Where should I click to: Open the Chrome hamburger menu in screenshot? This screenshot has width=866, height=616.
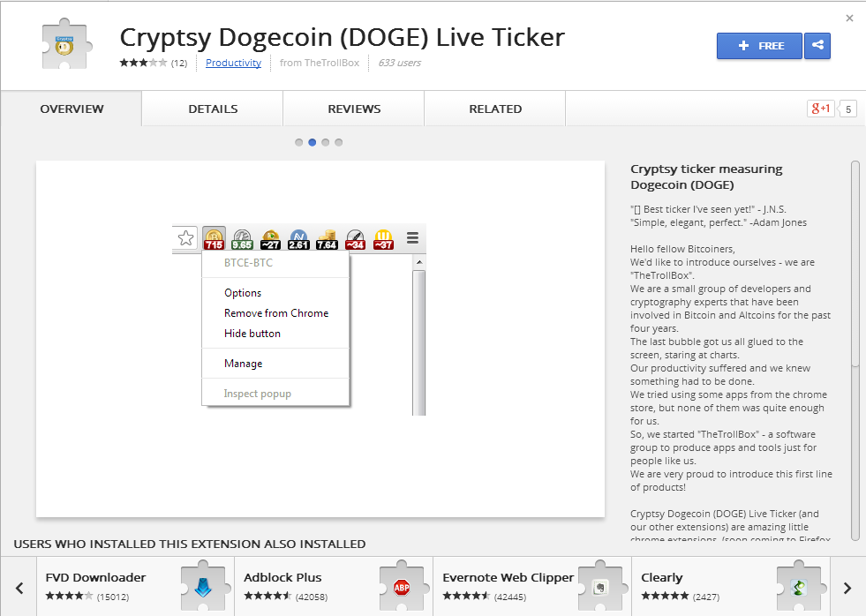(412, 238)
